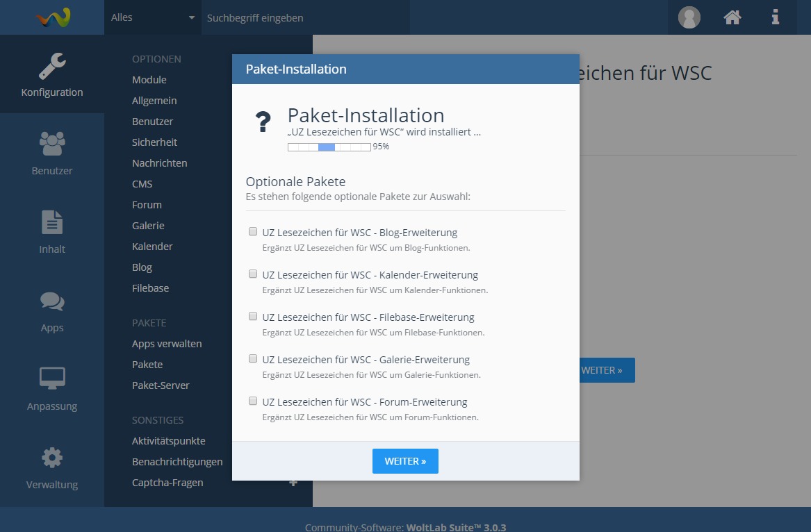This screenshot has width=811, height=532.
Task: Expand the 'Alles' search scope dropdown
Action: click(x=153, y=17)
